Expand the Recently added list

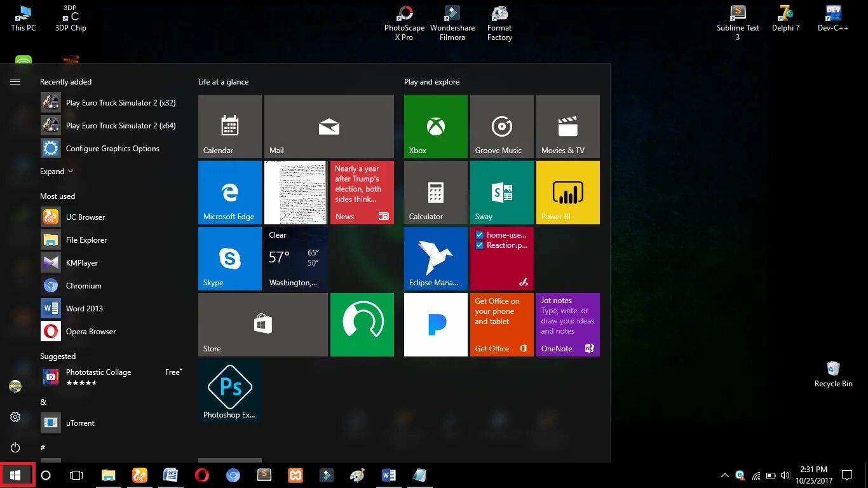[x=57, y=172]
